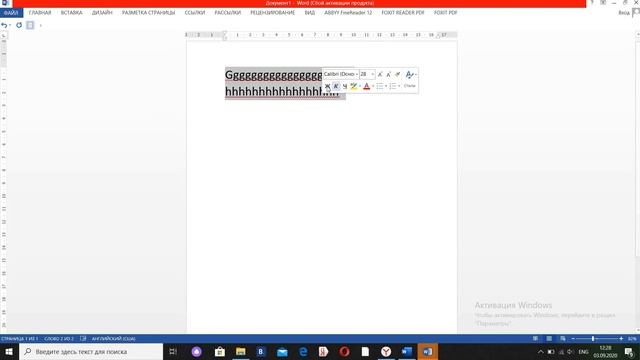
Task: Apply a bulleted list from the mini toolbar
Action: tap(380, 86)
